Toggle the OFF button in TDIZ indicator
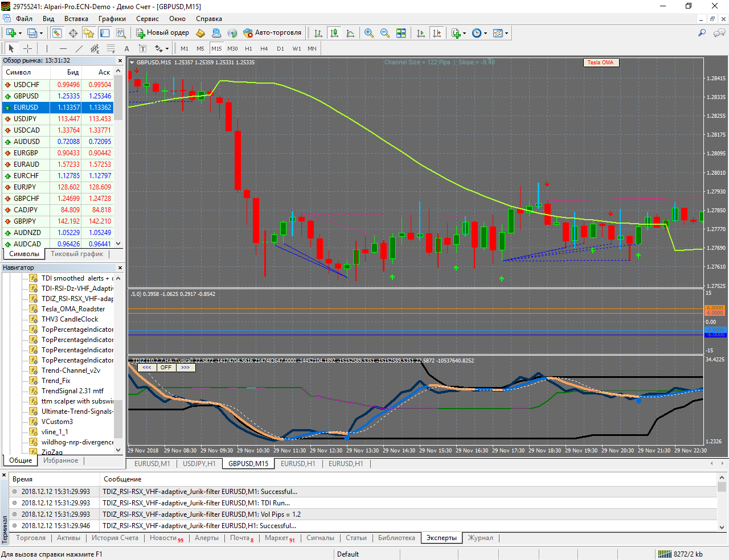This screenshot has width=729, height=560. point(166,368)
